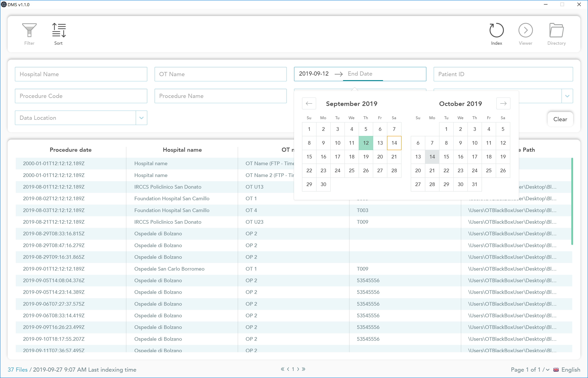Pick September 30 as end date

[323, 184]
